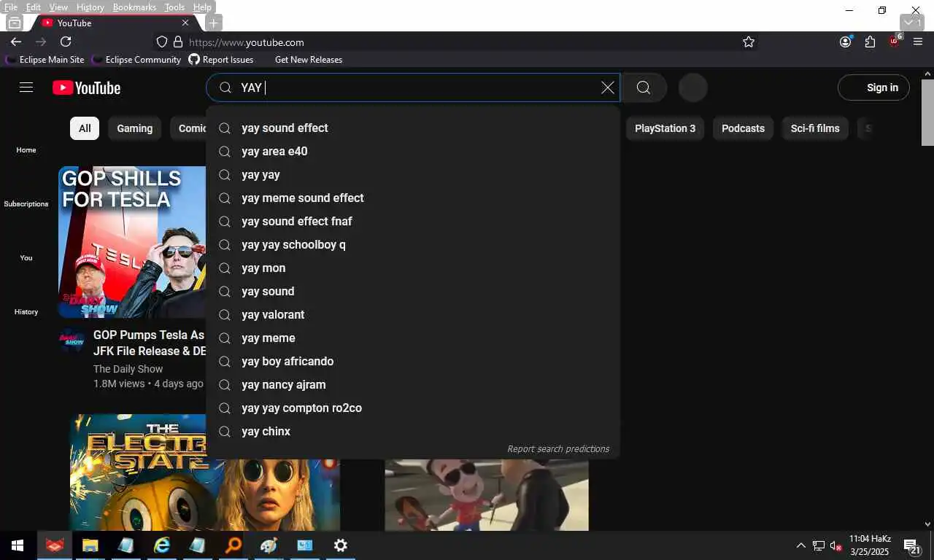Choose suggestion yay boy africando
Viewport: 934px width, 560px height.
coord(413,361)
